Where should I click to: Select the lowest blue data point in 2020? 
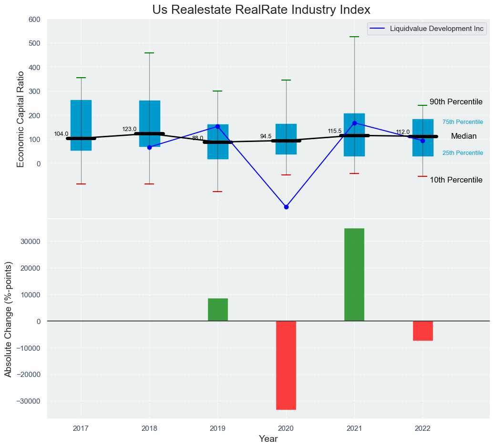click(x=286, y=207)
